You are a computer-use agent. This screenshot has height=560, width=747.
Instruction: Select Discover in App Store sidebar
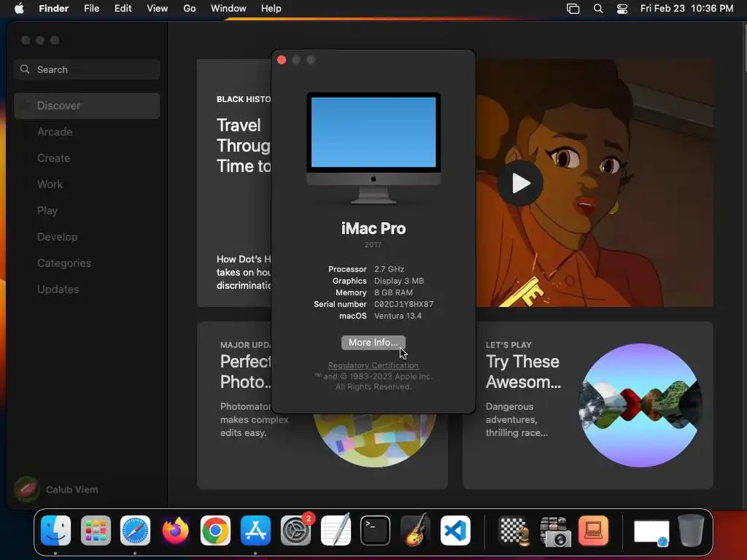pyautogui.click(x=88, y=106)
